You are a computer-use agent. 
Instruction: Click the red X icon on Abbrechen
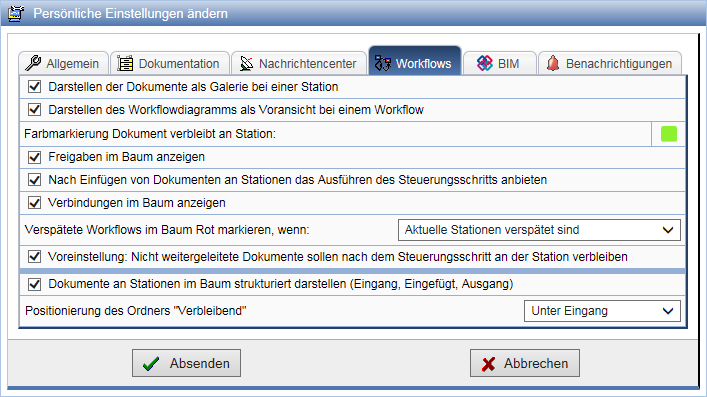pyautogui.click(x=488, y=364)
